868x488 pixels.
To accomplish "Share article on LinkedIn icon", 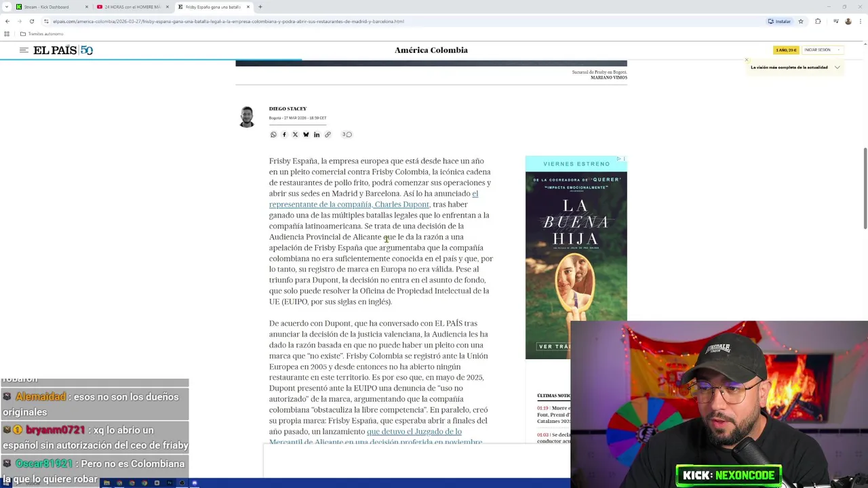I will 317,135.
